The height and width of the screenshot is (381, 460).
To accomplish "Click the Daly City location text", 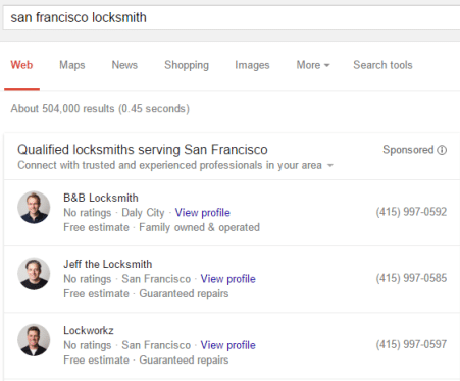I will point(143,213).
